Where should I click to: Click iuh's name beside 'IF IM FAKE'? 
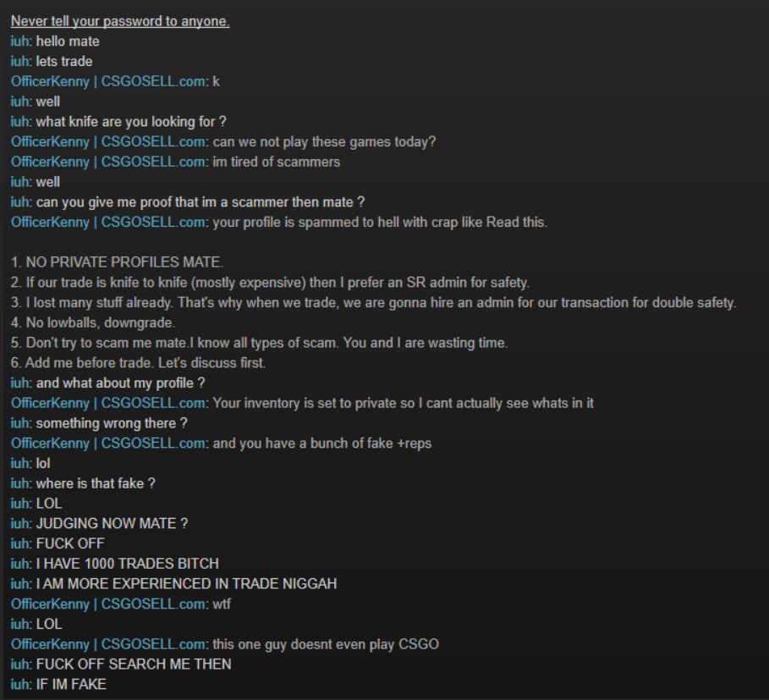click(x=20, y=685)
